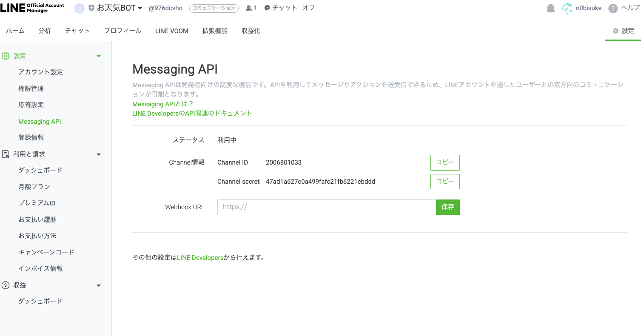644x336 pixels.
Task: Click the LINE Official Account Manager logo
Action: (x=32, y=8)
